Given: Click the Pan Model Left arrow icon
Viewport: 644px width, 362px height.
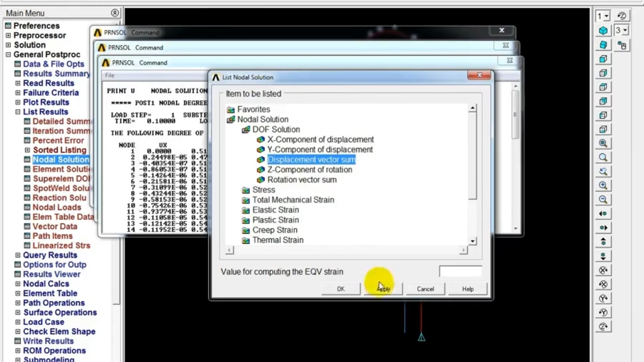Looking at the screenshot, I should pyautogui.click(x=603, y=214).
